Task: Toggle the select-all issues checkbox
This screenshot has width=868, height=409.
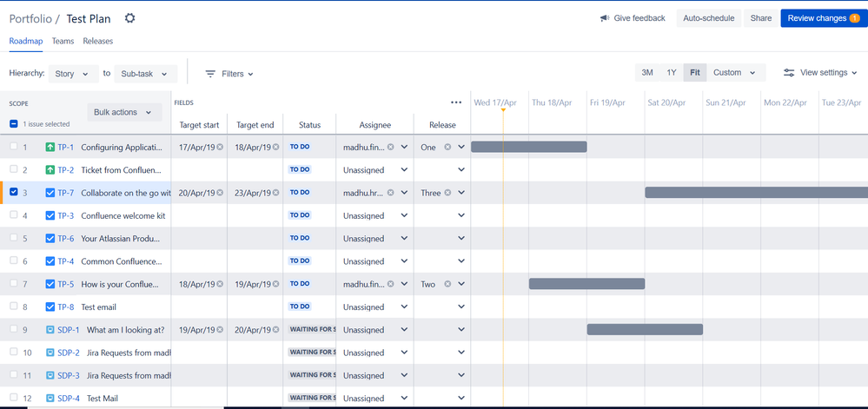Action: point(14,124)
